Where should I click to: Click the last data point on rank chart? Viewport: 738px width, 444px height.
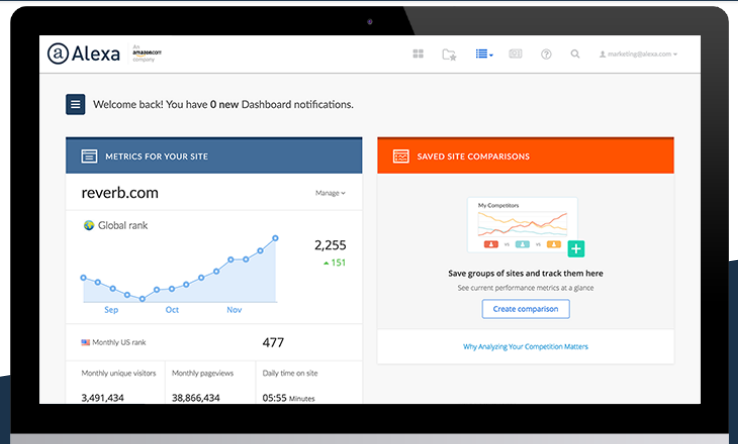pos(275,238)
